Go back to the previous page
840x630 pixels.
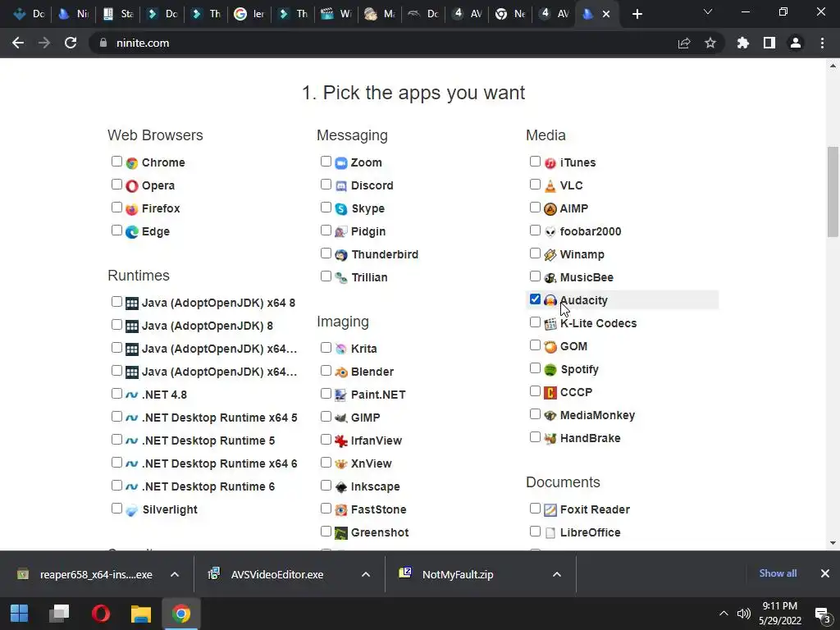coord(18,43)
